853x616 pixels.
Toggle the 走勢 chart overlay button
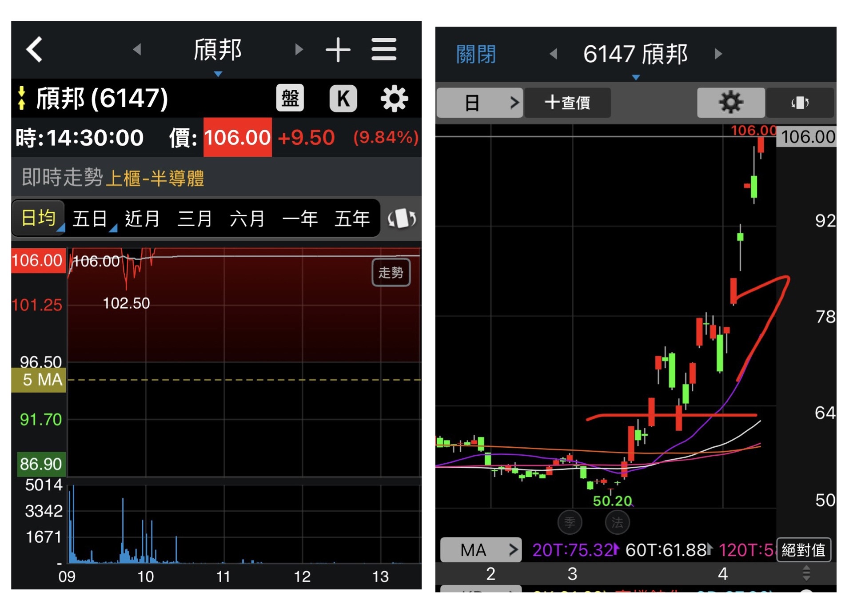coord(391,272)
